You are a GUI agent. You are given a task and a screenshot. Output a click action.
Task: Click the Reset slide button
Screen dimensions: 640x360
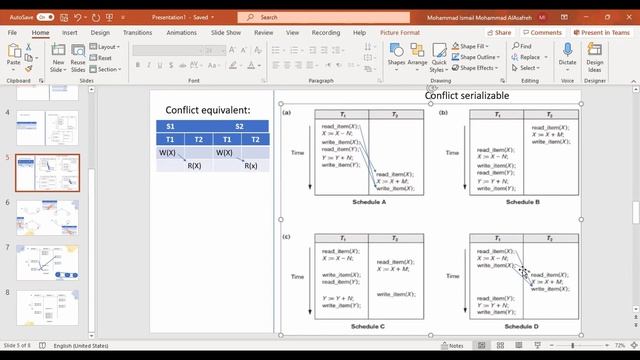pos(101,58)
